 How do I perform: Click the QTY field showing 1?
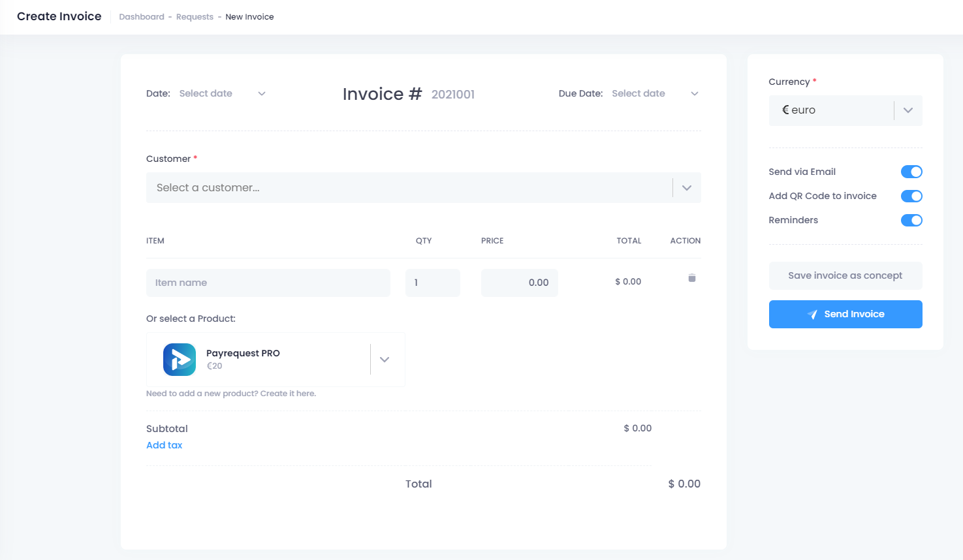(x=433, y=283)
